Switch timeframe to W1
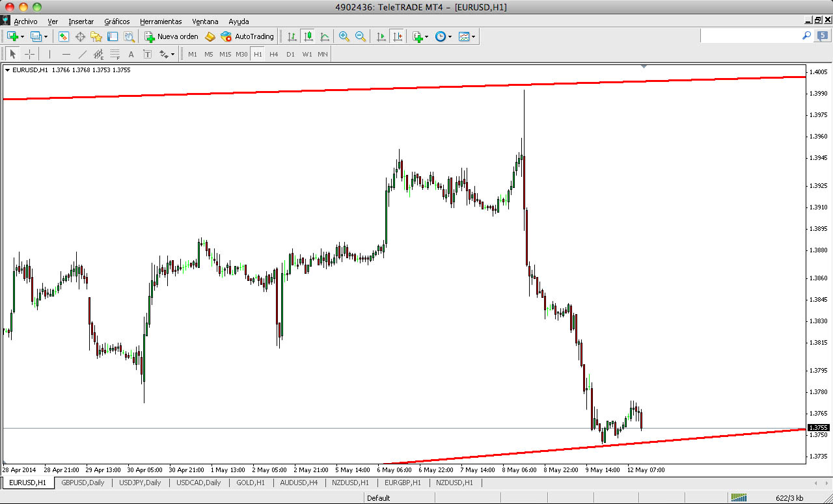Viewport: 833px width, 504px height. pos(307,54)
